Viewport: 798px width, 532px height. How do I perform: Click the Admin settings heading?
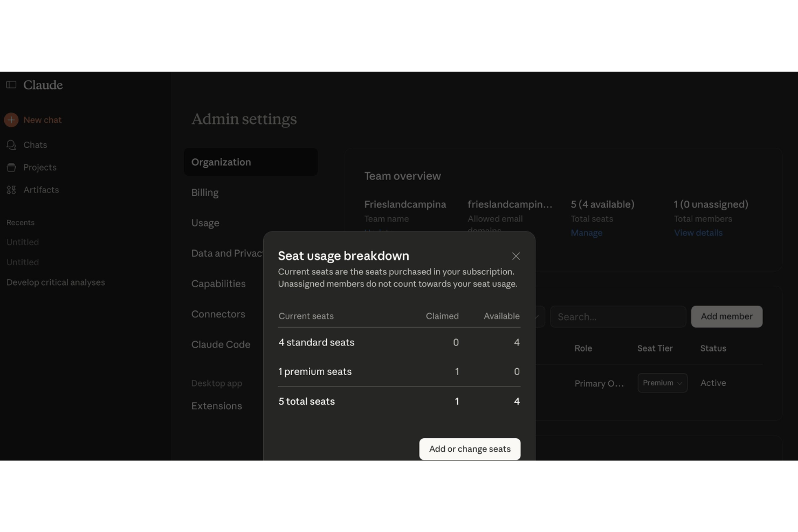pyautogui.click(x=244, y=119)
